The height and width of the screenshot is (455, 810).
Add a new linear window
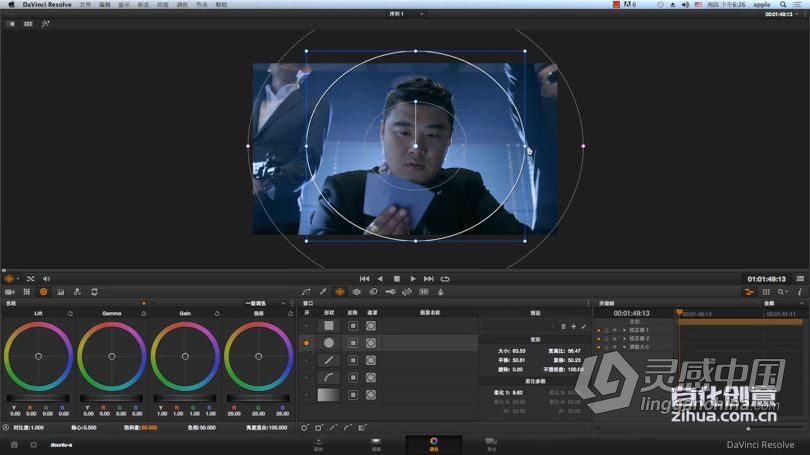[x=319, y=428]
